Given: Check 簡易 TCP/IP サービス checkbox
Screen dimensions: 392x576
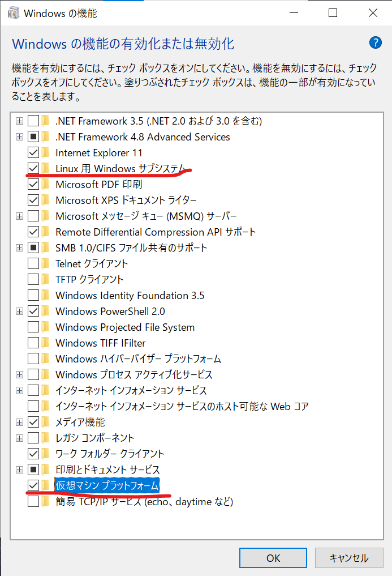Looking at the screenshot, I should coord(33,501).
